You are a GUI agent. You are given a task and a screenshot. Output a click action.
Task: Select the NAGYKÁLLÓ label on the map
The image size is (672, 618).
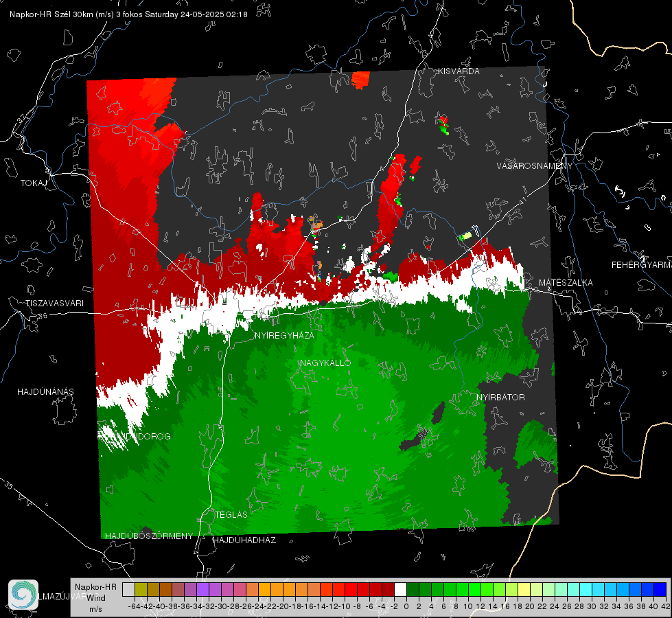[x=325, y=363]
